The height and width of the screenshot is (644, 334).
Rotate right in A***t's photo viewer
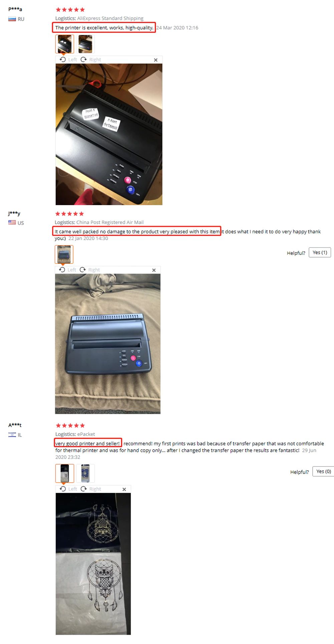point(91,489)
